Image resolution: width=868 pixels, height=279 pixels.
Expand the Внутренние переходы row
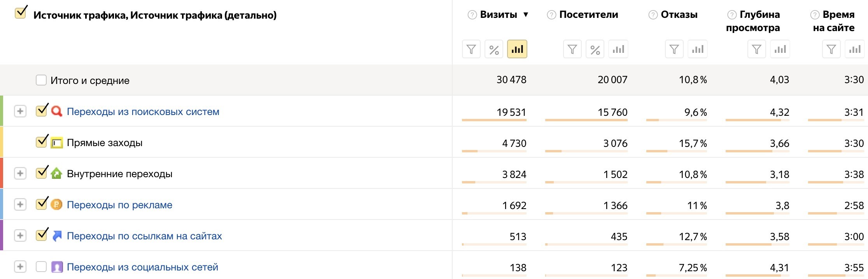(x=20, y=173)
